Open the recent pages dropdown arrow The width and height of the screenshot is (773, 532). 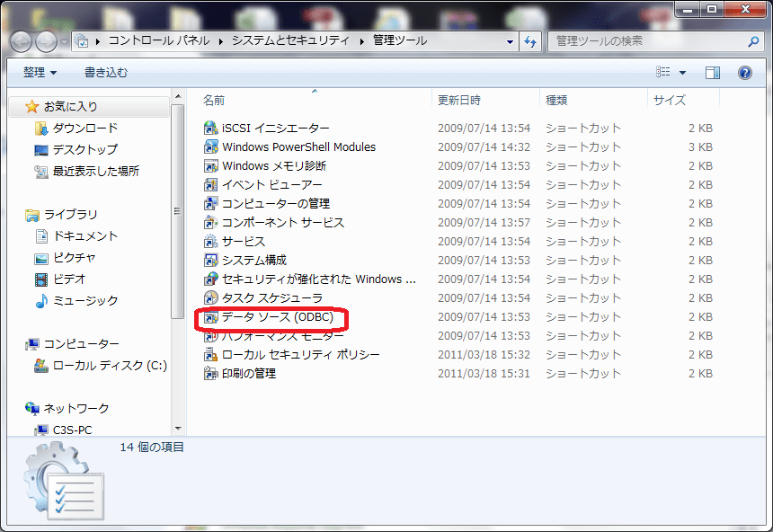[x=64, y=42]
